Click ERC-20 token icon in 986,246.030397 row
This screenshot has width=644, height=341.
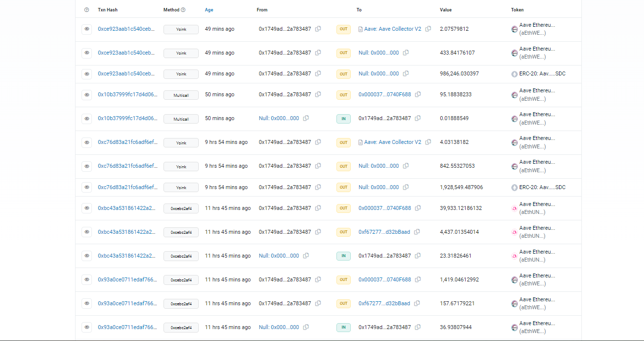click(515, 74)
